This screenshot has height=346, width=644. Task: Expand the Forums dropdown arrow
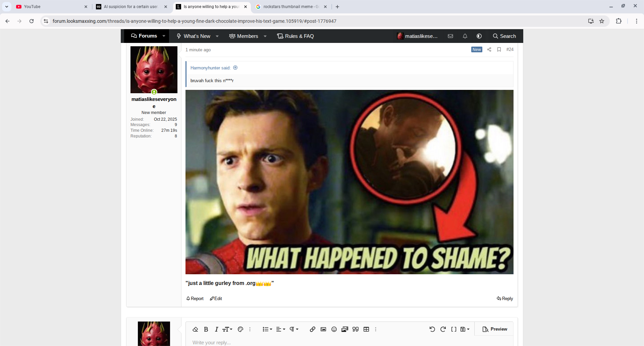click(x=164, y=36)
